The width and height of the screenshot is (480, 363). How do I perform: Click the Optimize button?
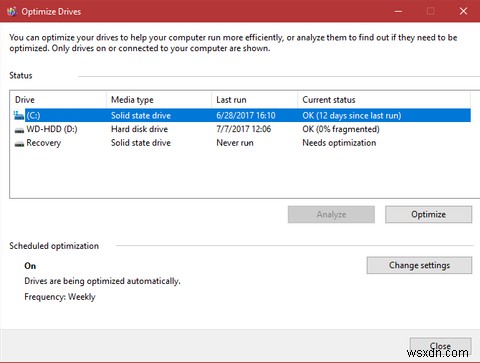[x=428, y=214]
